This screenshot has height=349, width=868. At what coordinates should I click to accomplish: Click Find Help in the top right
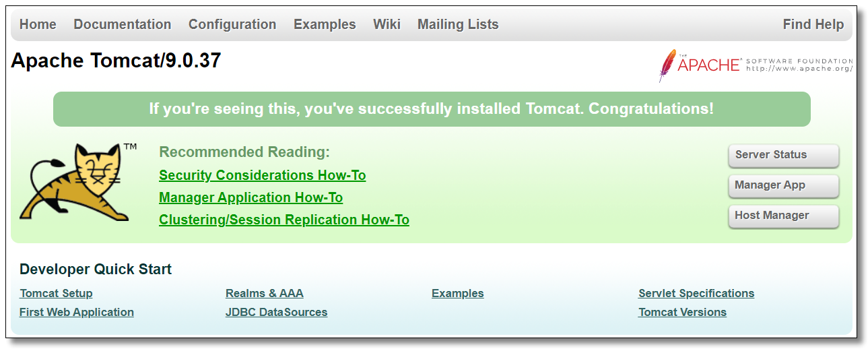813,24
